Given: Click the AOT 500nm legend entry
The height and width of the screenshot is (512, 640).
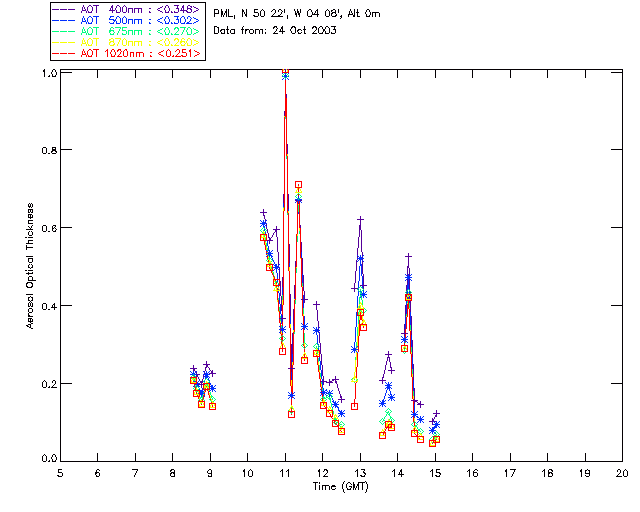Looking at the screenshot, I should click(127, 20).
